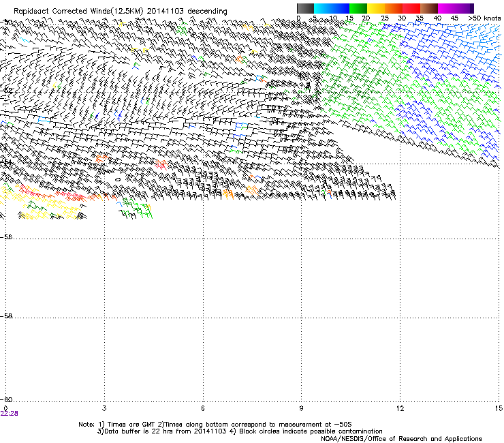
Task: Click the latitude label '-56' on y-axis
Action: tap(6, 237)
